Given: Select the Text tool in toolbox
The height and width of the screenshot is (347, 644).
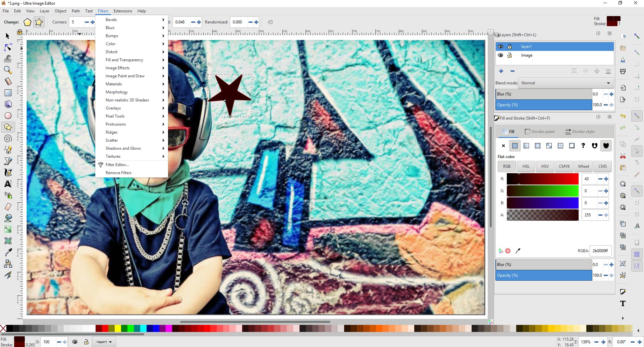Looking at the screenshot, I should tap(8, 184).
